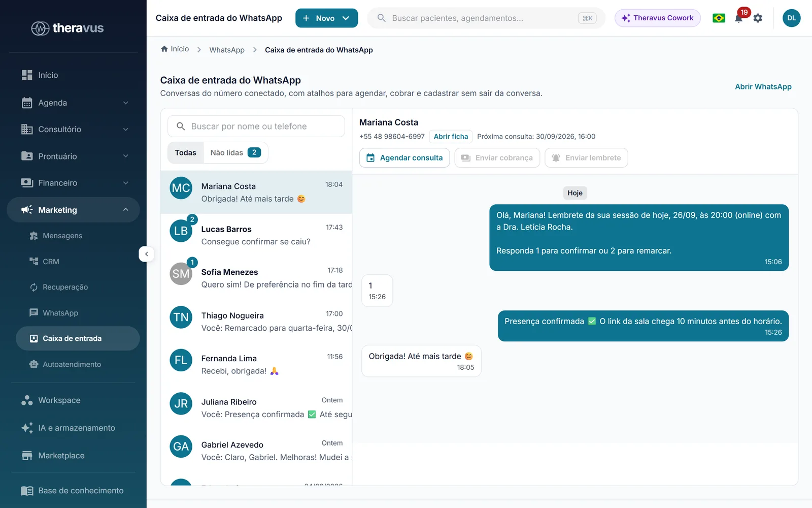This screenshot has width=812, height=508.
Task: Change language via Brazil flag icon
Action: click(x=719, y=18)
